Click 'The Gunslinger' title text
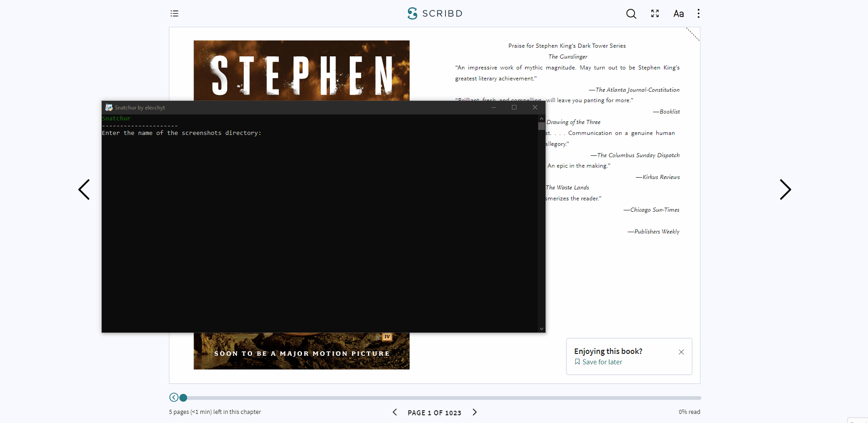This screenshot has width=868, height=423. [568, 57]
